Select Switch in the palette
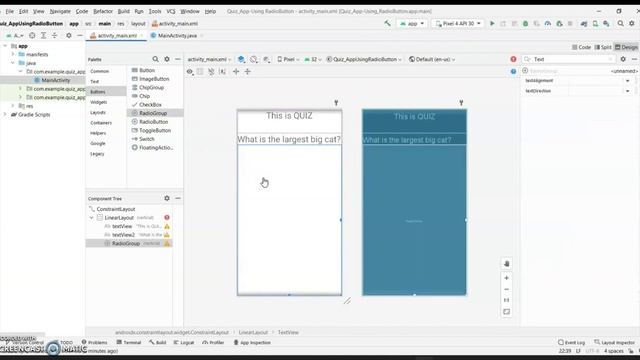This screenshot has height=360, width=640. 146,139
